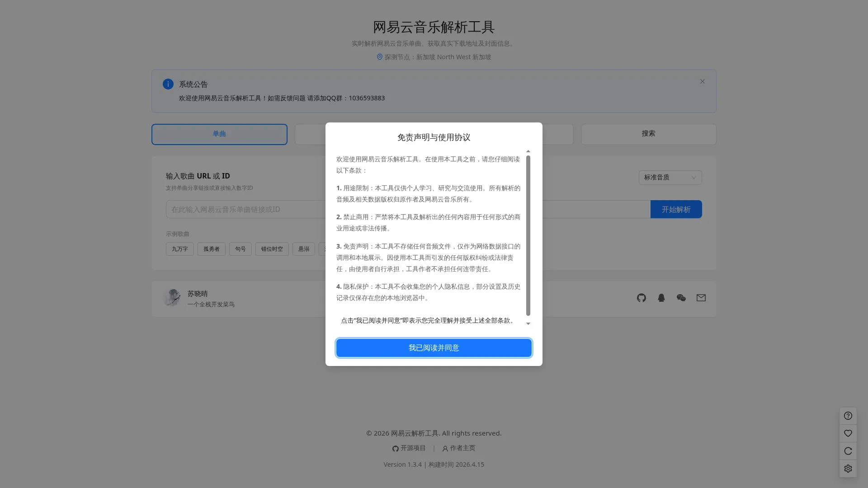Click the 苏晓晴 author name
Viewport: 868px width, 488px height.
pyautogui.click(x=198, y=294)
